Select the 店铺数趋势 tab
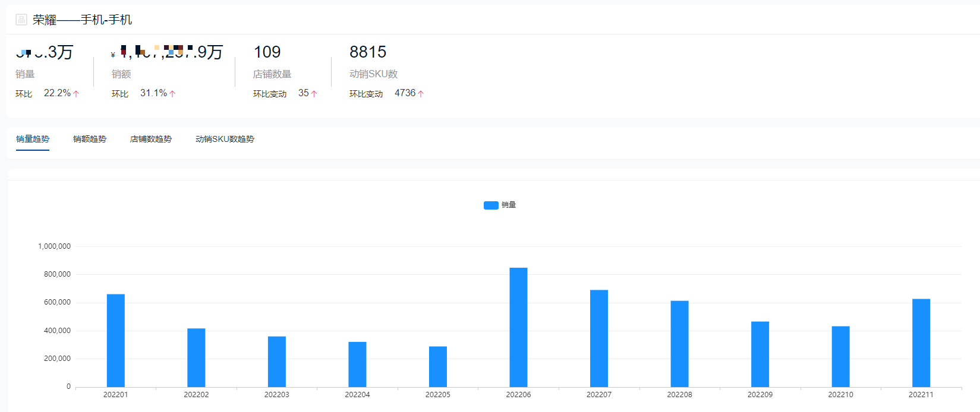 point(151,139)
